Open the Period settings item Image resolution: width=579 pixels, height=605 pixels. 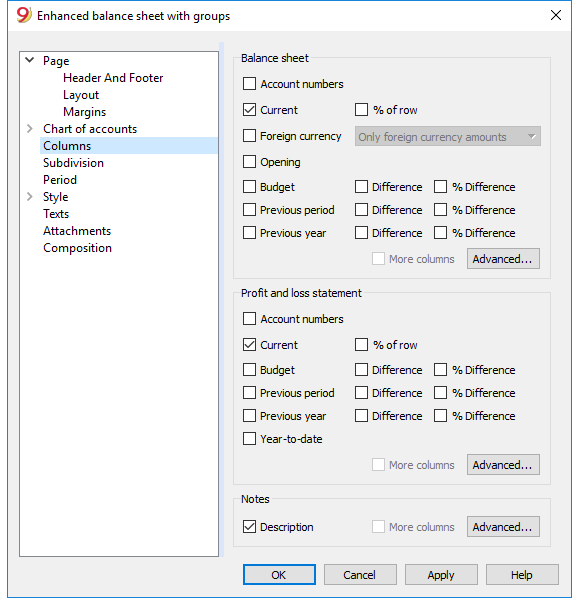(x=60, y=180)
